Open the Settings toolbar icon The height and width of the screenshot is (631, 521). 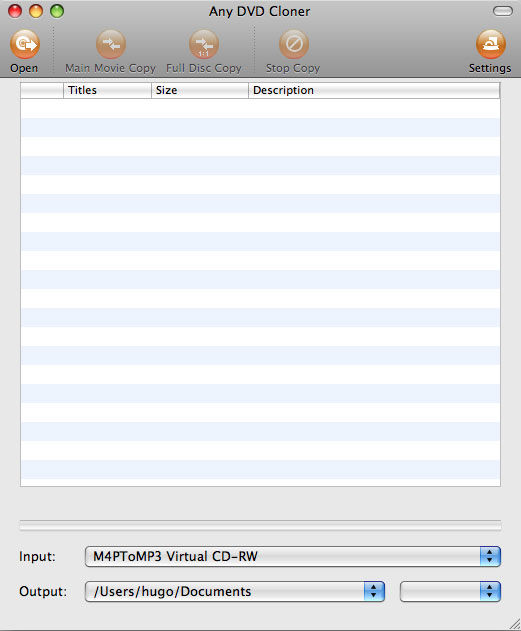(490, 44)
